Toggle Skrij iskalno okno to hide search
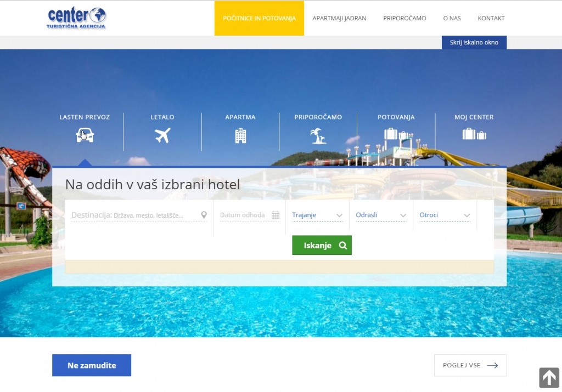The image size is (562, 392). point(474,42)
